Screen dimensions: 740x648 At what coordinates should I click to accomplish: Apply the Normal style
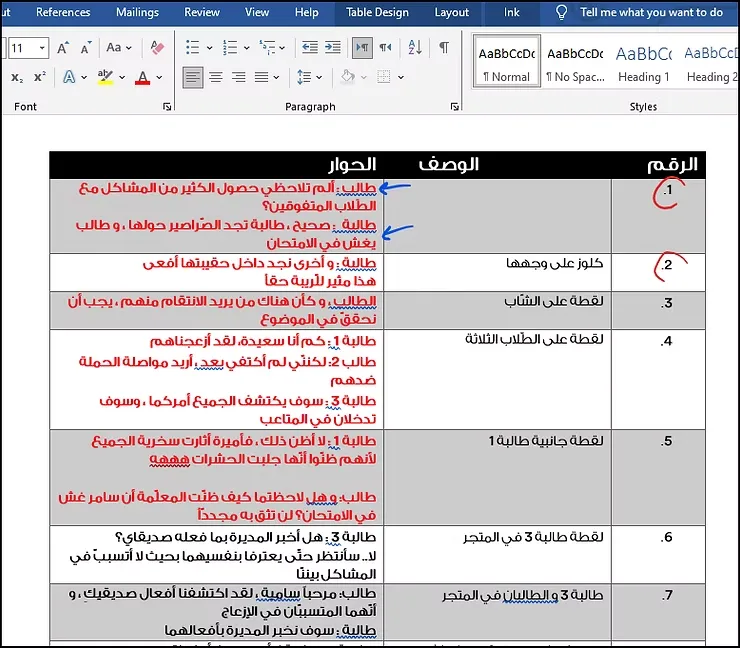point(506,61)
